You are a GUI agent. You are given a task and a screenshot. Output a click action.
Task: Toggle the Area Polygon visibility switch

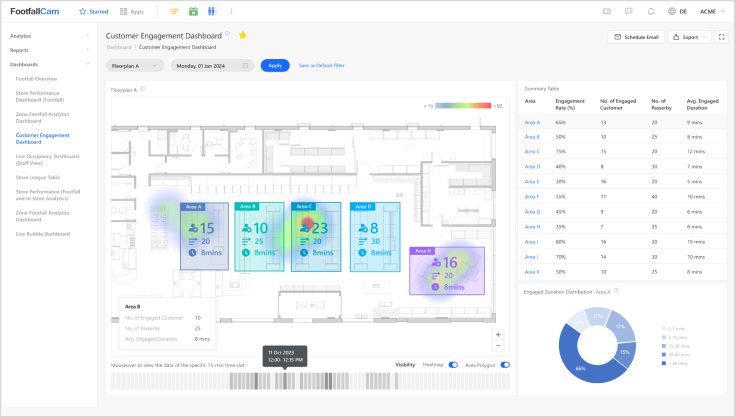[x=505, y=365]
